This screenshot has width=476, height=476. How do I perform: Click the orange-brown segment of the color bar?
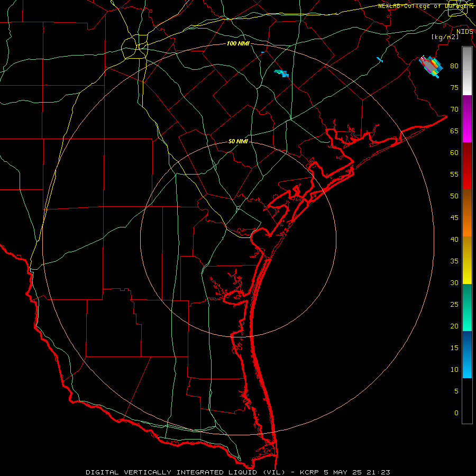(467, 213)
